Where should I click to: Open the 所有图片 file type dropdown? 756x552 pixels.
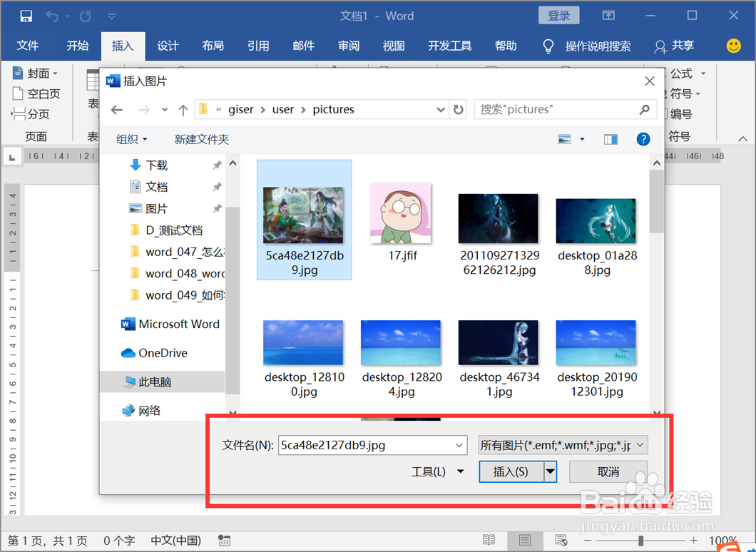tap(563, 445)
